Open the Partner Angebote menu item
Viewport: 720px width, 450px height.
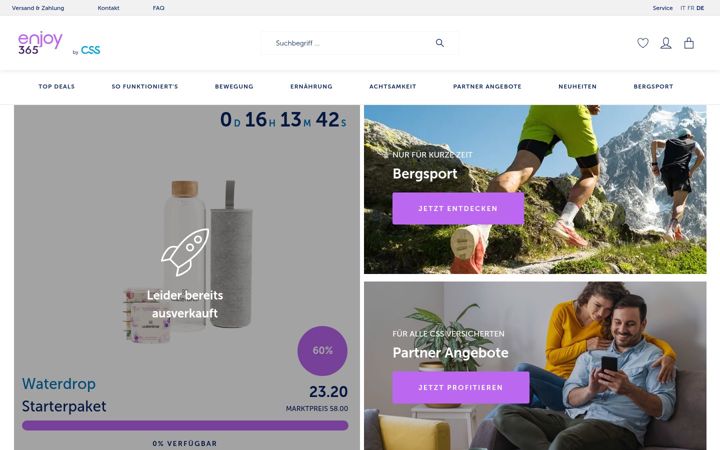coord(487,86)
